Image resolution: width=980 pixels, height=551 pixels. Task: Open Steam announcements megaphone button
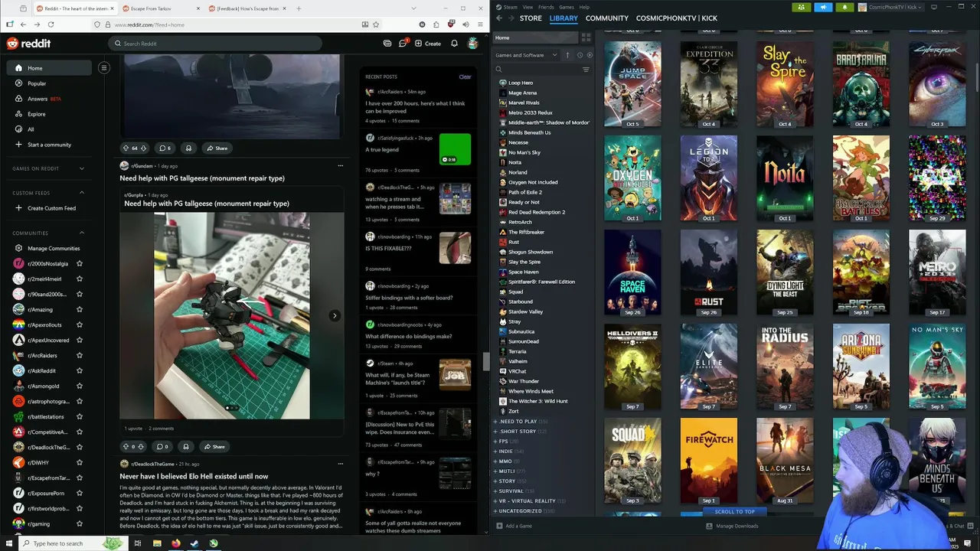[823, 7]
